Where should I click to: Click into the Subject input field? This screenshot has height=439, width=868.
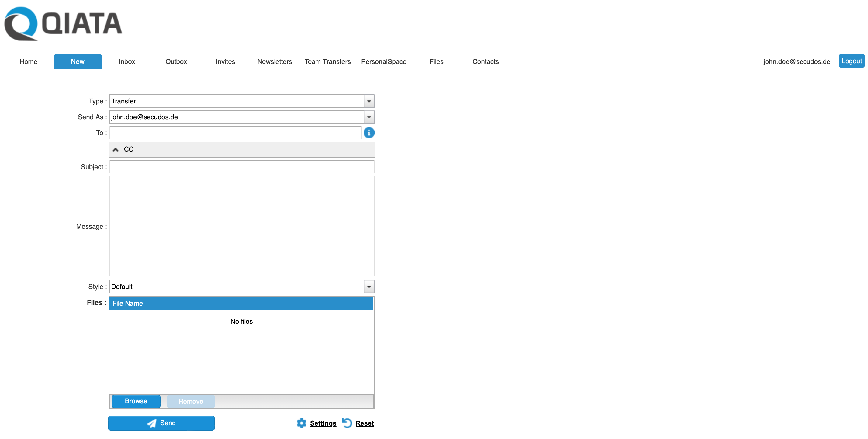[x=242, y=167]
